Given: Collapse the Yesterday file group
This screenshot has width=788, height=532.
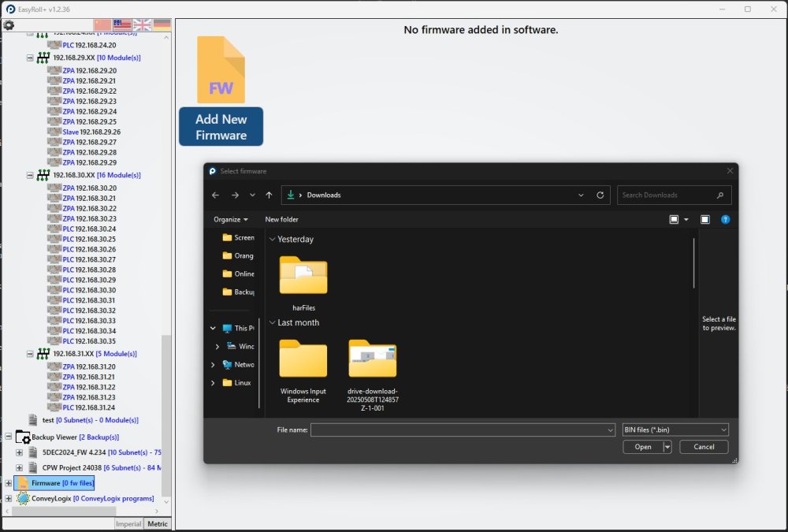Looking at the screenshot, I should (273, 240).
